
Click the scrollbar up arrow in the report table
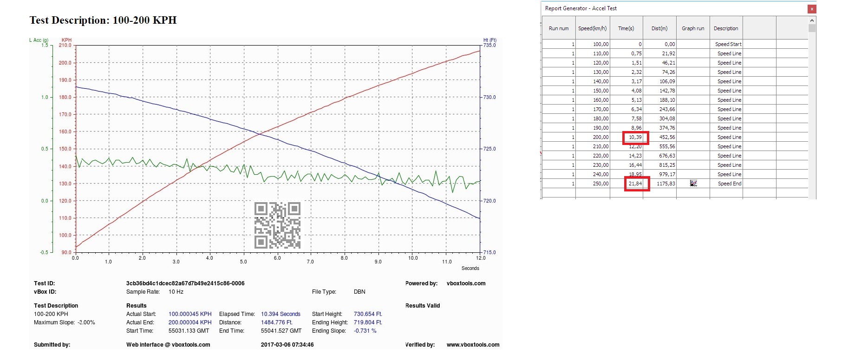click(x=812, y=20)
